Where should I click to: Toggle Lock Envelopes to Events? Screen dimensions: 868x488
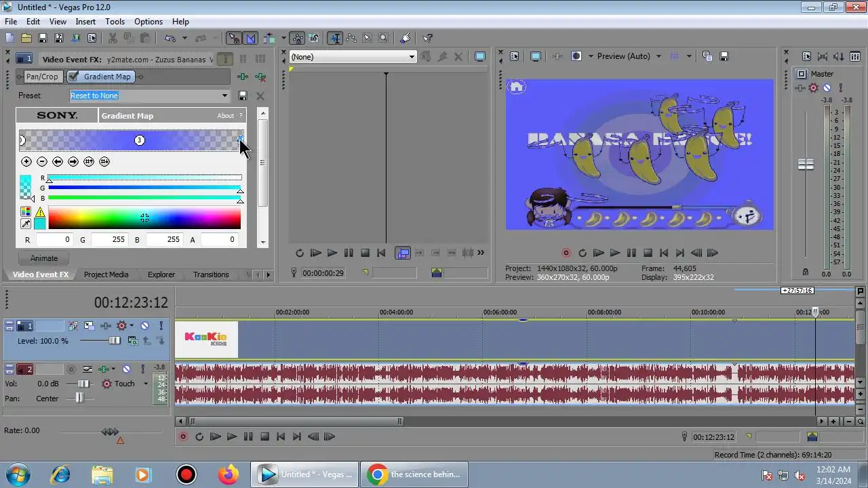[x=297, y=39]
